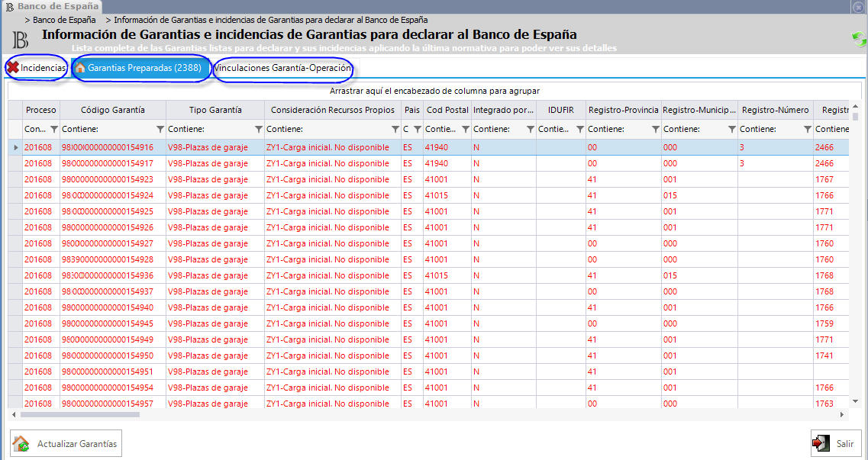This screenshot has width=868, height=460.
Task: Click the filter funnel under Registro-Provincia
Action: [x=656, y=130]
